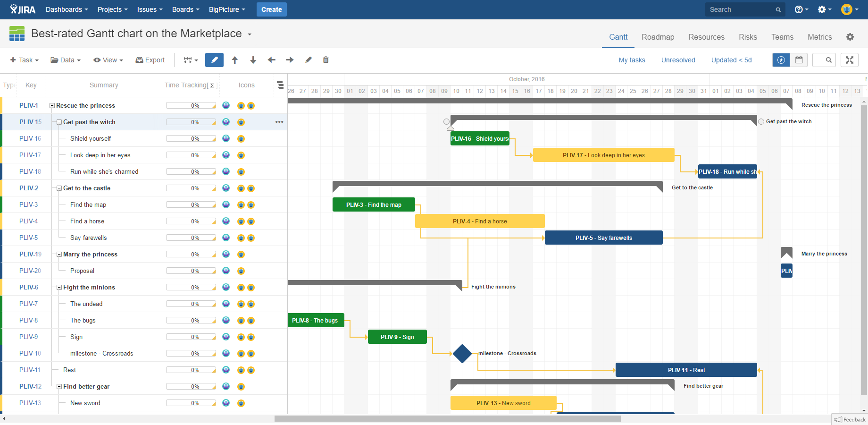Click the blue pencil edit mode button
This screenshot has width=868, height=425.
(x=214, y=60)
